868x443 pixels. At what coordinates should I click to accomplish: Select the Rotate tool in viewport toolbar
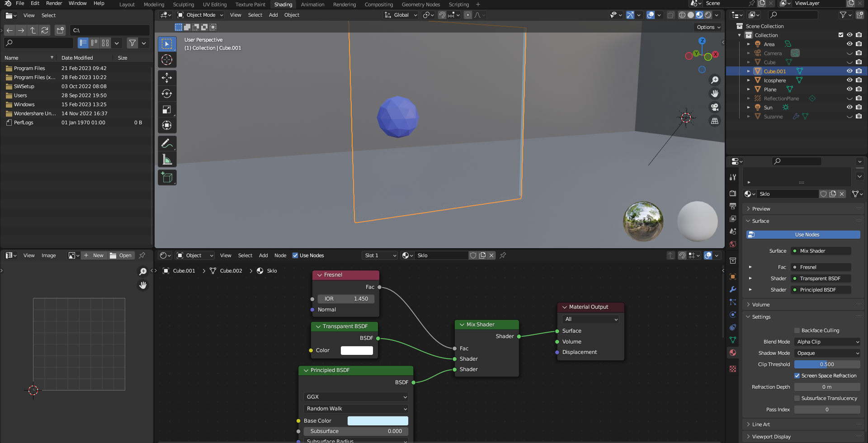[x=167, y=94]
